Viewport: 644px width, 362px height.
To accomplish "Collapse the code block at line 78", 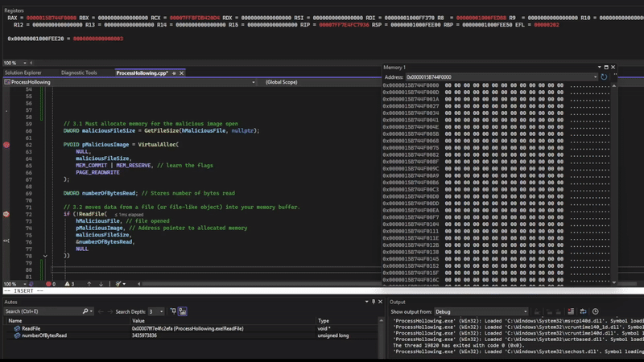I will pos(45,256).
